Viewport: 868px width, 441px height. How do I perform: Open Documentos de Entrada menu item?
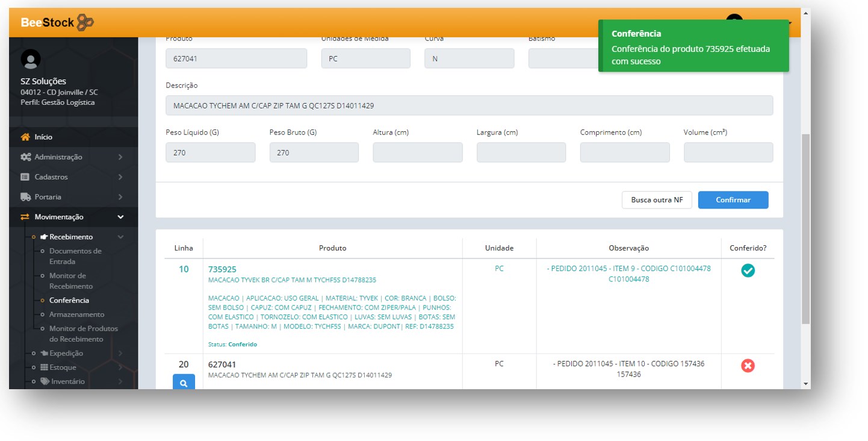pyautogui.click(x=75, y=256)
